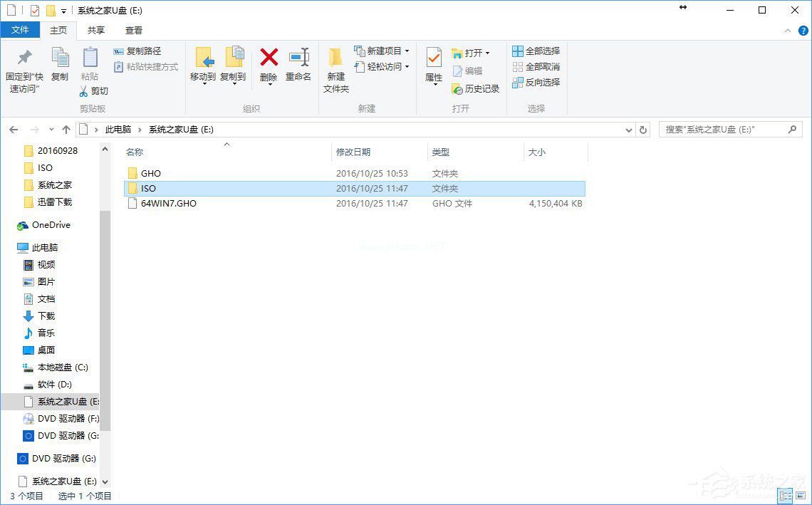Viewport: 812px width, 505px height.
Task: Switch to the 查看 View tab
Action: [x=133, y=30]
